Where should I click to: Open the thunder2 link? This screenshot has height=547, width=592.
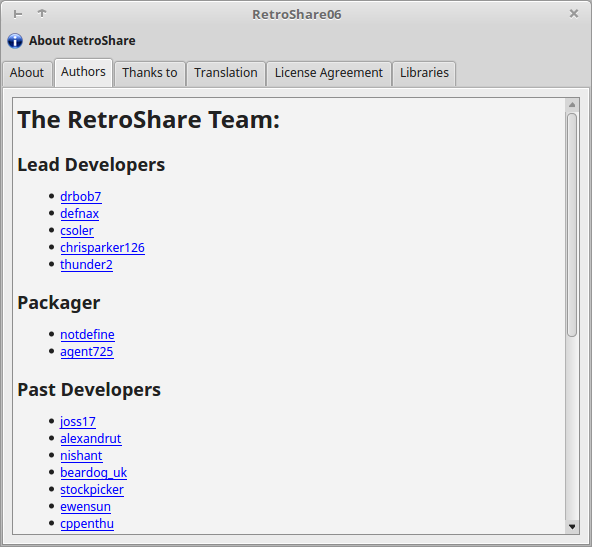(86, 265)
